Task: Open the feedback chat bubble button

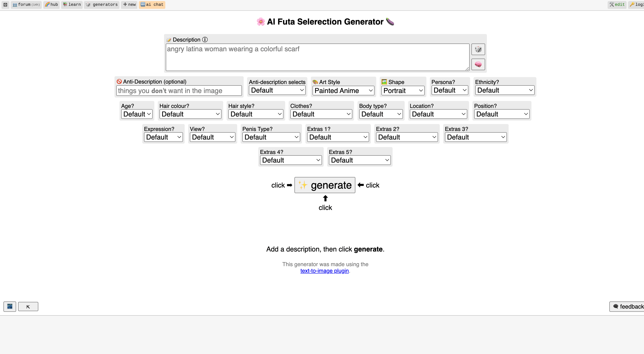Action: (x=628, y=306)
